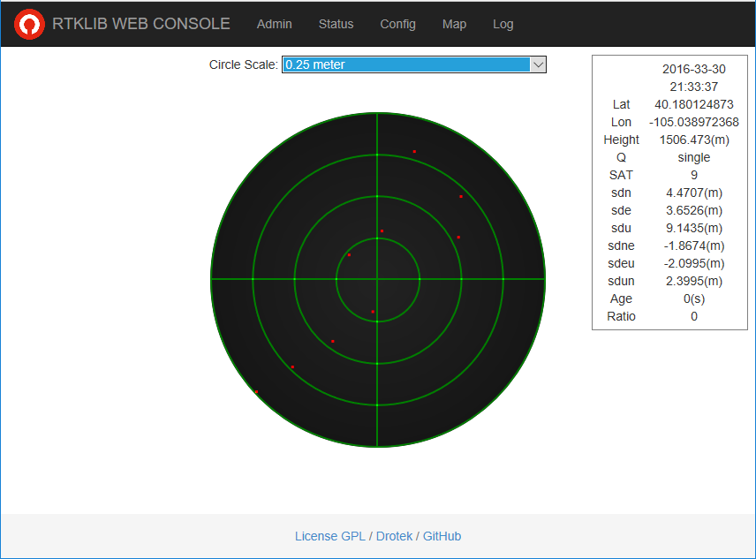
Task: Switch to the Map view
Action: coord(454,24)
